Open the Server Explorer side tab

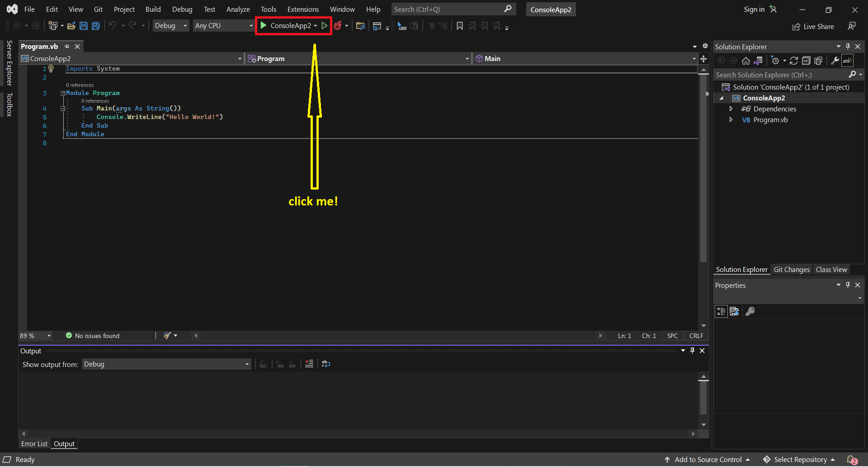[x=9, y=63]
